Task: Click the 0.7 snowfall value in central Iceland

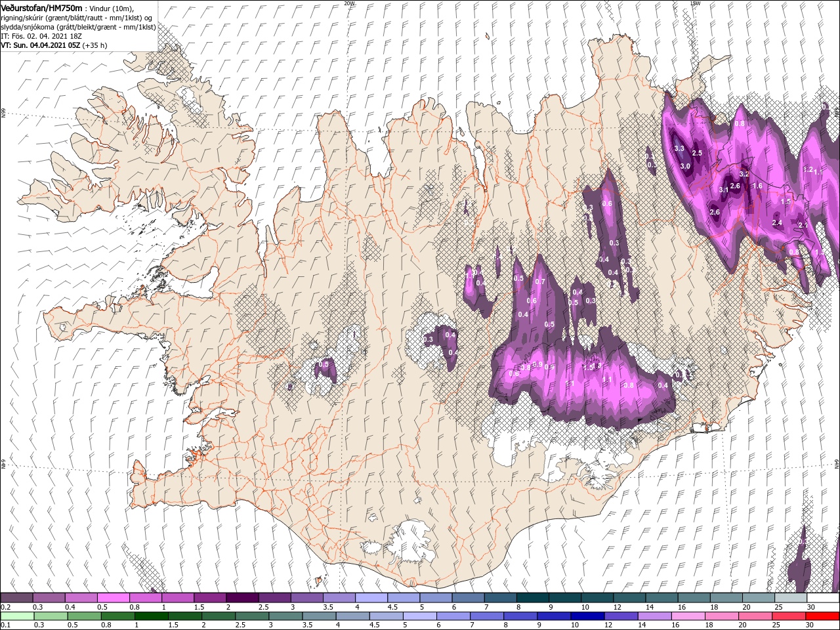Action: pos(540,282)
